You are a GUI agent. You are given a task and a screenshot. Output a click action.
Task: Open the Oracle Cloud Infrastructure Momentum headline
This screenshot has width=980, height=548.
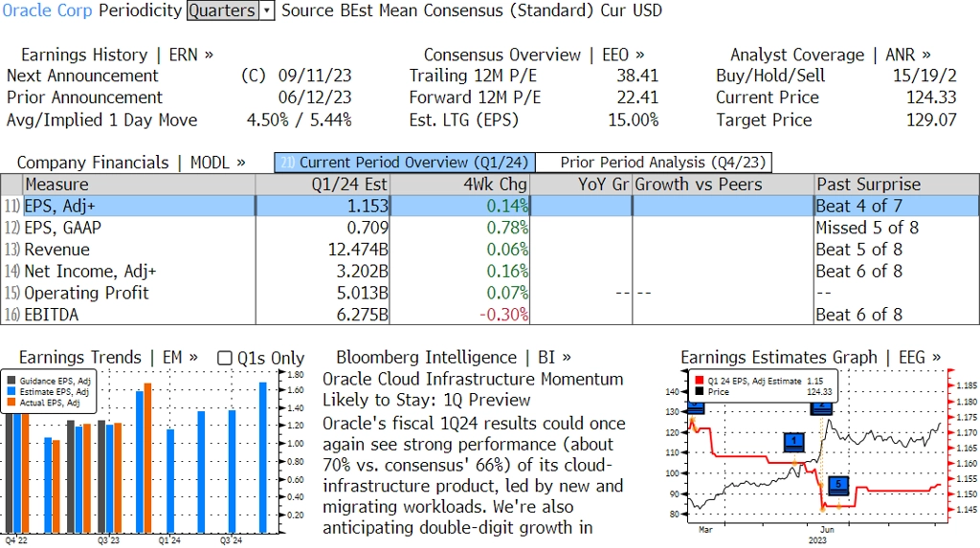pos(473,389)
